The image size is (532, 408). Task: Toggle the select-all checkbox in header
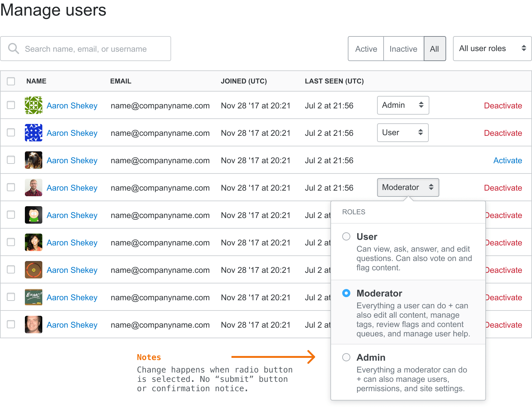[x=11, y=81]
